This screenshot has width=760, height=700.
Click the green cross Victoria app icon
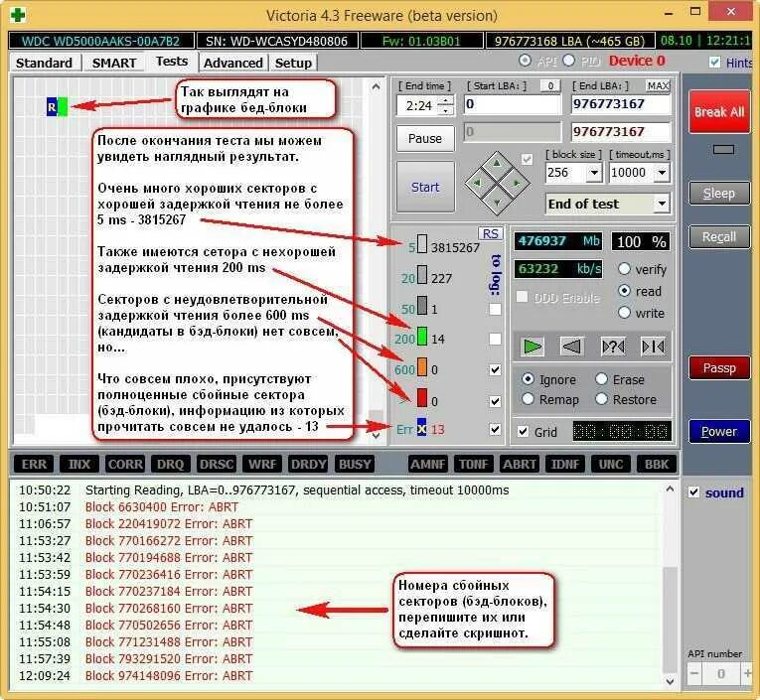[18, 15]
